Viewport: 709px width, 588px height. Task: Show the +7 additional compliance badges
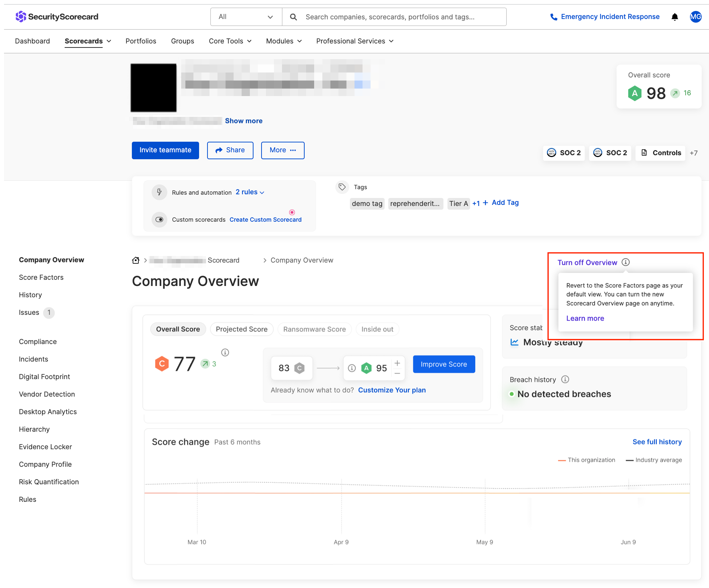694,153
